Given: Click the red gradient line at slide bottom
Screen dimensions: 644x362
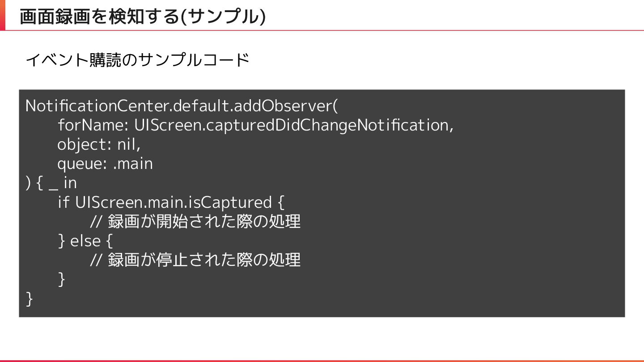Looking at the screenshot, I should (322, 360).
